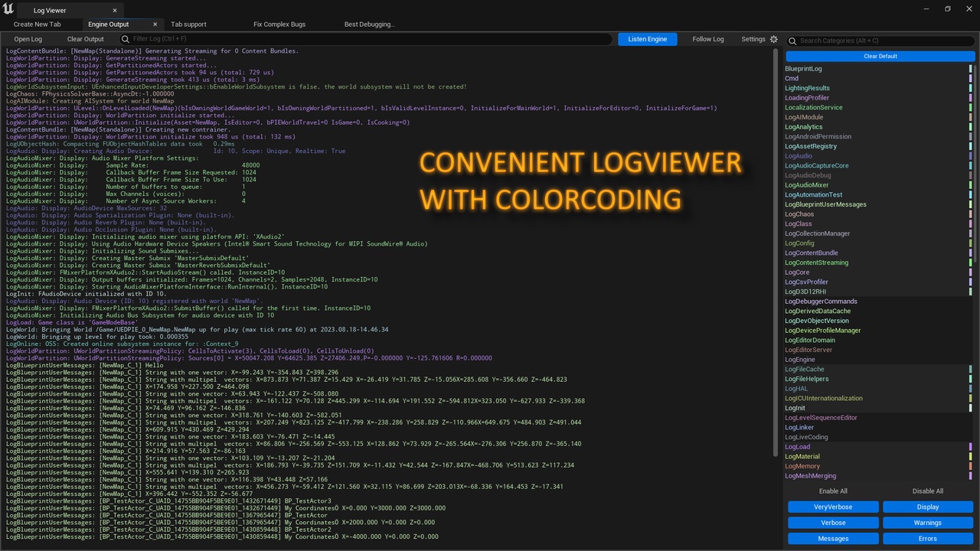Click Disable All categories
The width and height of the screenshot is (980, 551).
click(928, 491)
